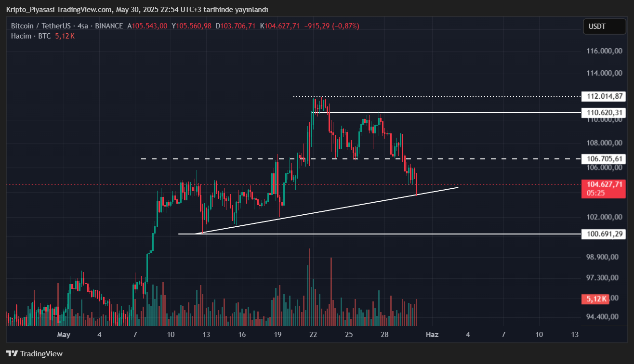Click the 97.300,00 price axis label
This screenshot has width=634, height=364.
(602, 278)
